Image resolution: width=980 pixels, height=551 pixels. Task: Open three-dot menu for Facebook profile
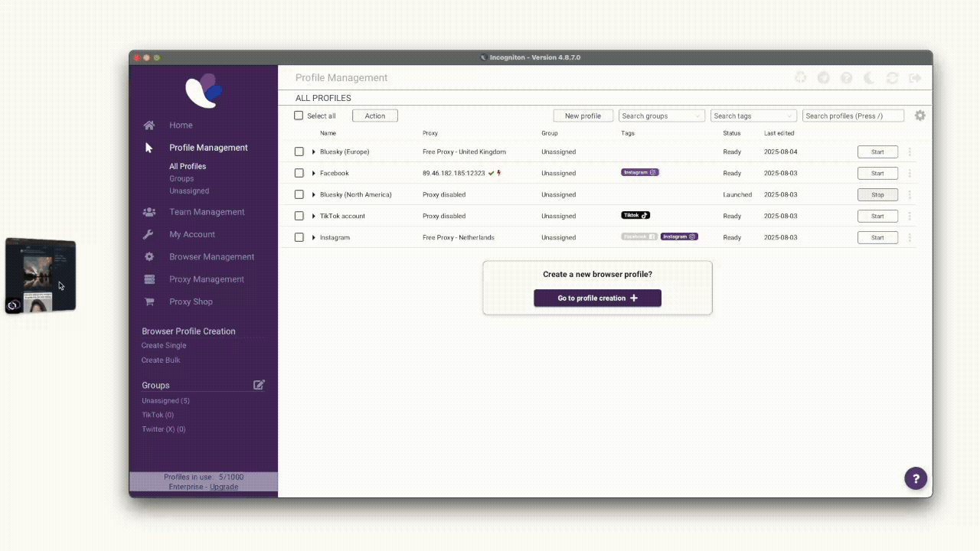click(910, 173)
